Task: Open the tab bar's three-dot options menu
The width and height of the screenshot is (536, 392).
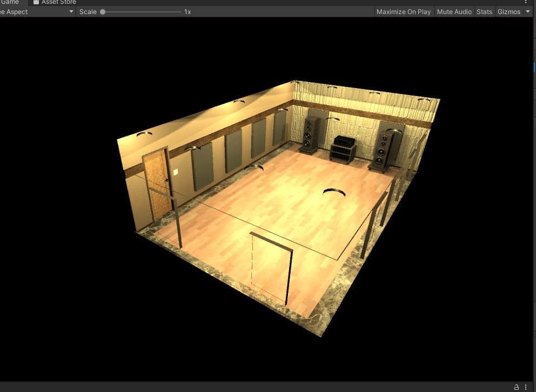Action: [526, 2]
